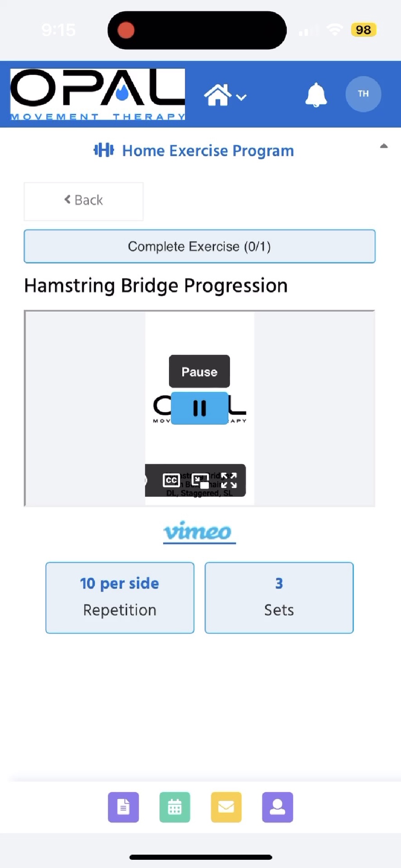Image resolution: width=401 pixels, height=868 pixels.
Task: Open the home icon menu
Action: pos(218,95)
